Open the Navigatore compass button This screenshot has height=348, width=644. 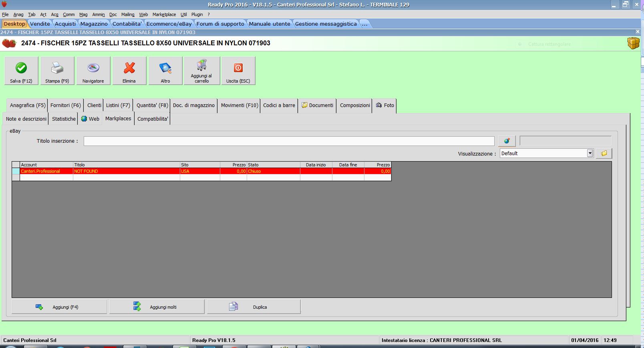coord(93,71)
